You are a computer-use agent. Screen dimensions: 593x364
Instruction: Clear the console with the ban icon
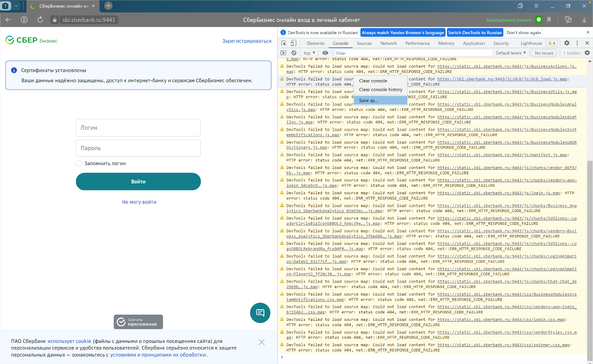[x=294, y=53]
